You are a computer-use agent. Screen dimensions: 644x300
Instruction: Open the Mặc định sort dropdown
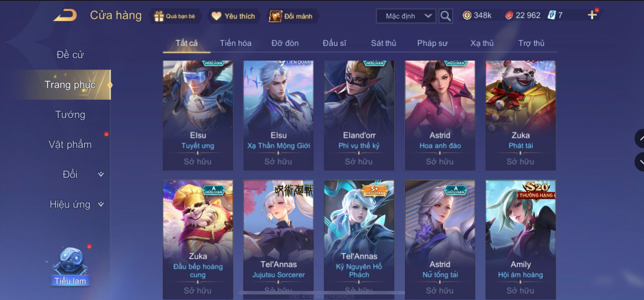(406, 16)
